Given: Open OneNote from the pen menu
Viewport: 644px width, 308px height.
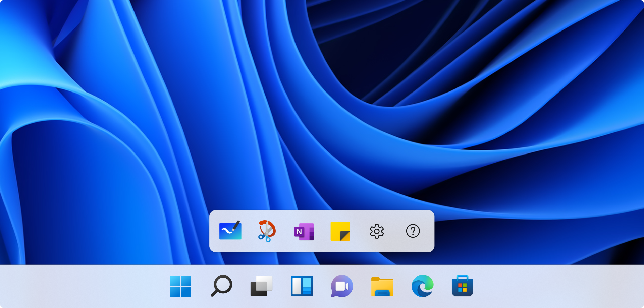Looking at the screenshot, I should 304,232.
